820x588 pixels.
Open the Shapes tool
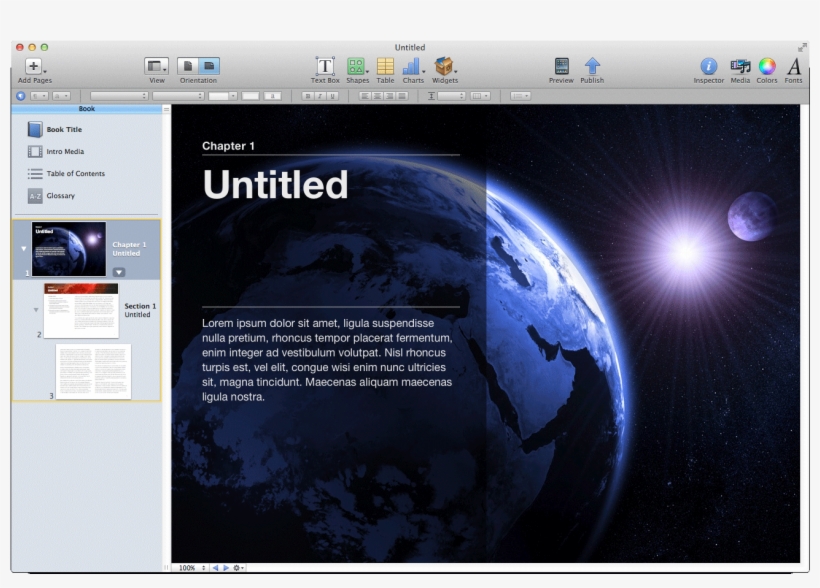pyautogui.click(x=356, y=66)
